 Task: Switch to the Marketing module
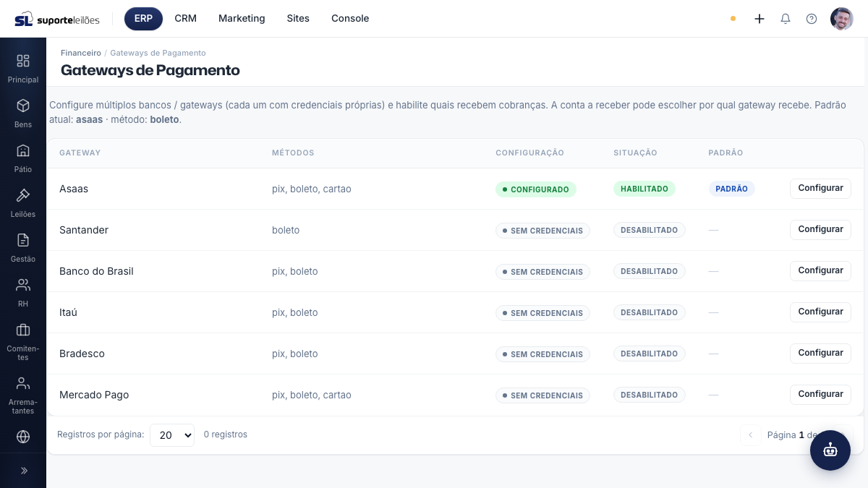coord(242,19)
